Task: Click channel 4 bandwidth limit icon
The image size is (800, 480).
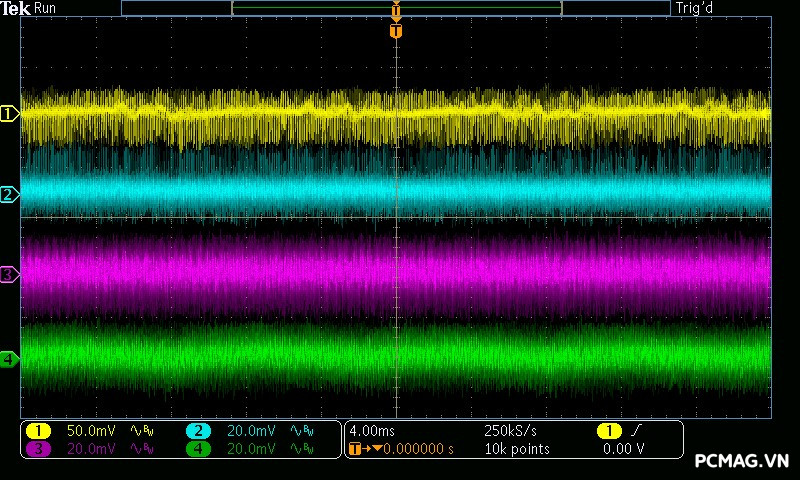Action: pos(302,449)
